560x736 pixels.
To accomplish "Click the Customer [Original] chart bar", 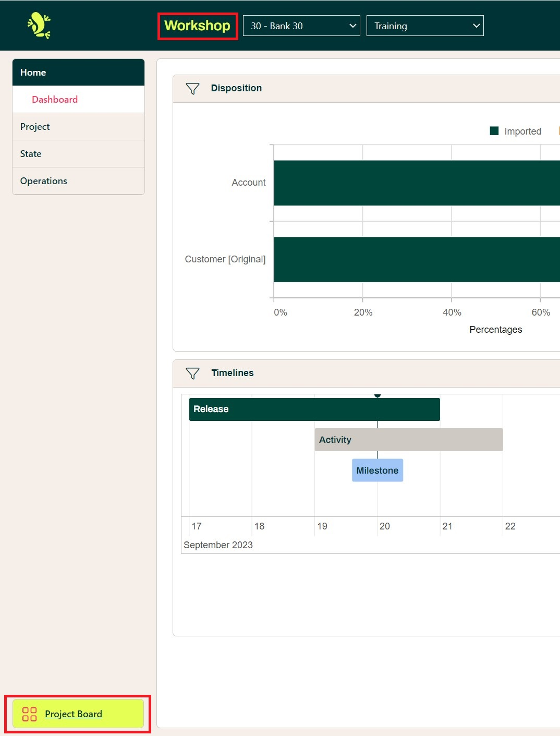I will click(x=416, y=260).
